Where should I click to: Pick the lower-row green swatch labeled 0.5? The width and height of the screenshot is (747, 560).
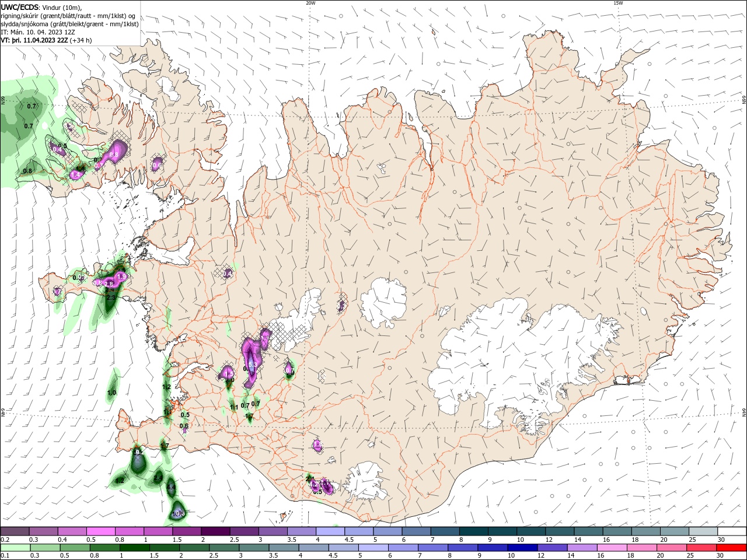coord(75,548)
